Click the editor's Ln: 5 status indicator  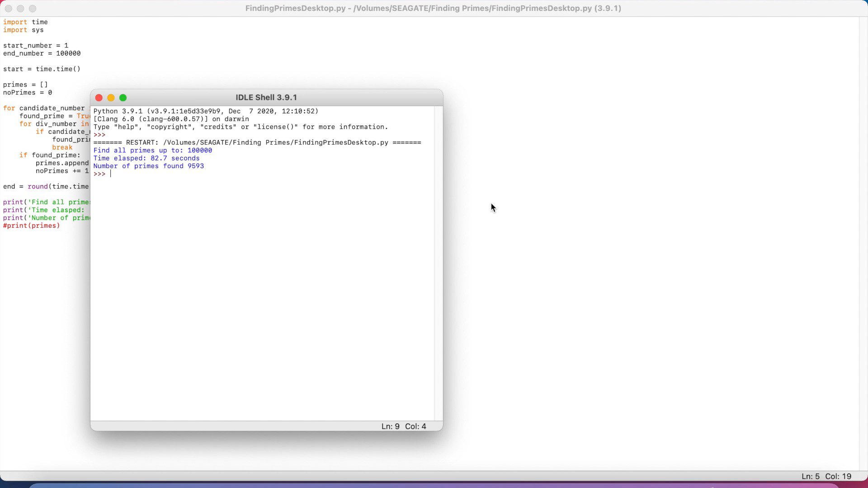point(810,476)
